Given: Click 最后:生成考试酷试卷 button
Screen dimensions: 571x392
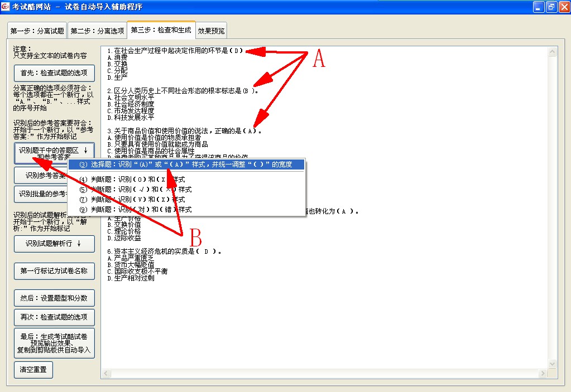Looking at the screenshot, I should point(54,343).
